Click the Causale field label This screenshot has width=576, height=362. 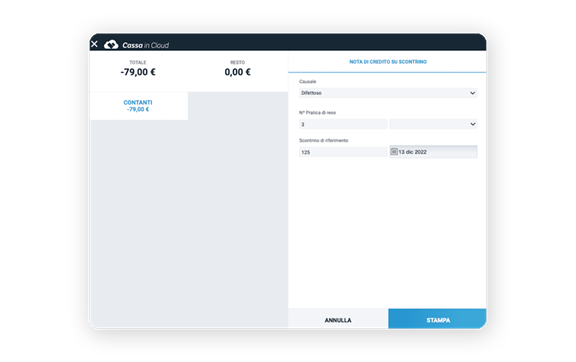(x=307, y=82)
